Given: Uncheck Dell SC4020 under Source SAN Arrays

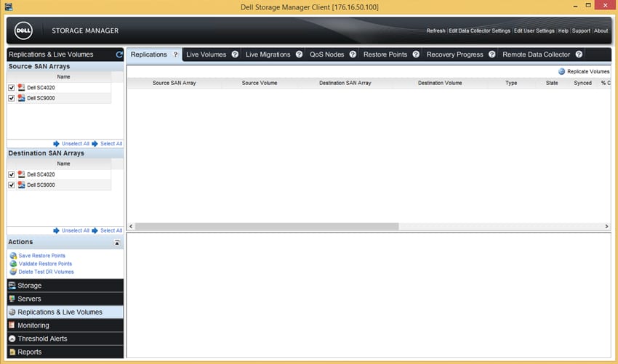Looking at the screenshot, I should click(12, 87).
